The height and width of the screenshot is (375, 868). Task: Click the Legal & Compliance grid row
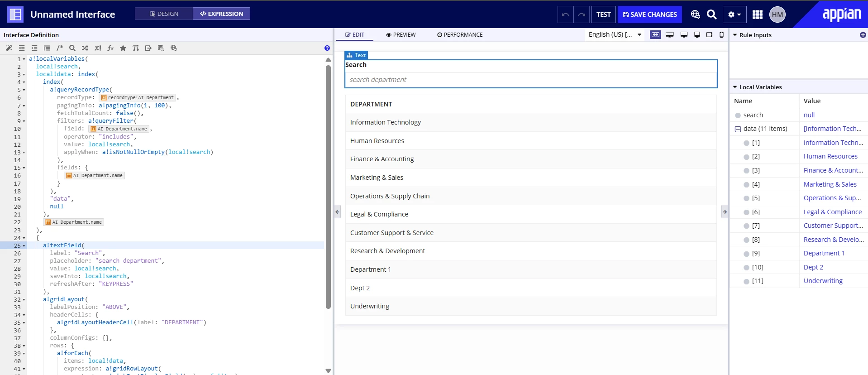pyautogui.click(x=531, y=214)
